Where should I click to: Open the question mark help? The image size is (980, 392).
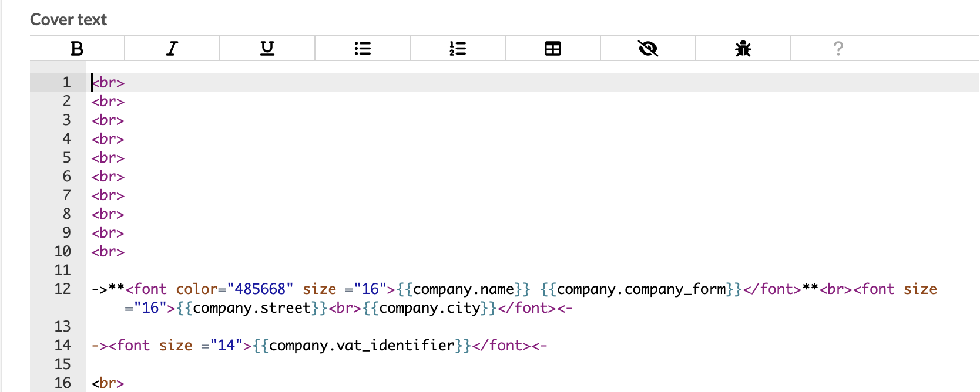[838, 48]
